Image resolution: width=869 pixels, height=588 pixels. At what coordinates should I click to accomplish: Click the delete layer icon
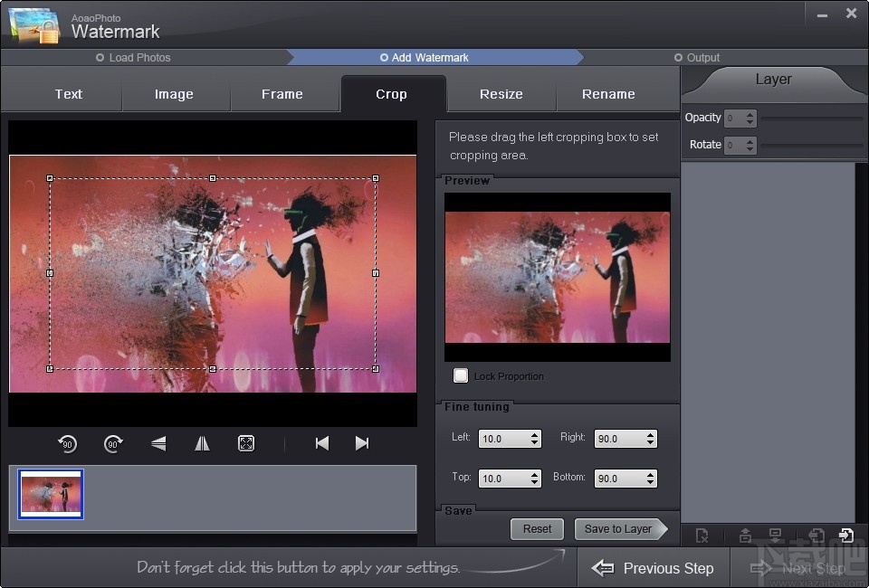point(702,536)
